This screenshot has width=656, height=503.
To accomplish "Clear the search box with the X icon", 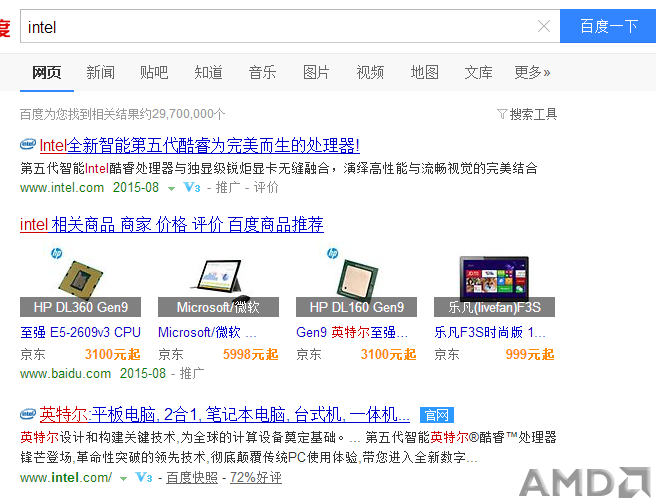I will click(543, 26).
